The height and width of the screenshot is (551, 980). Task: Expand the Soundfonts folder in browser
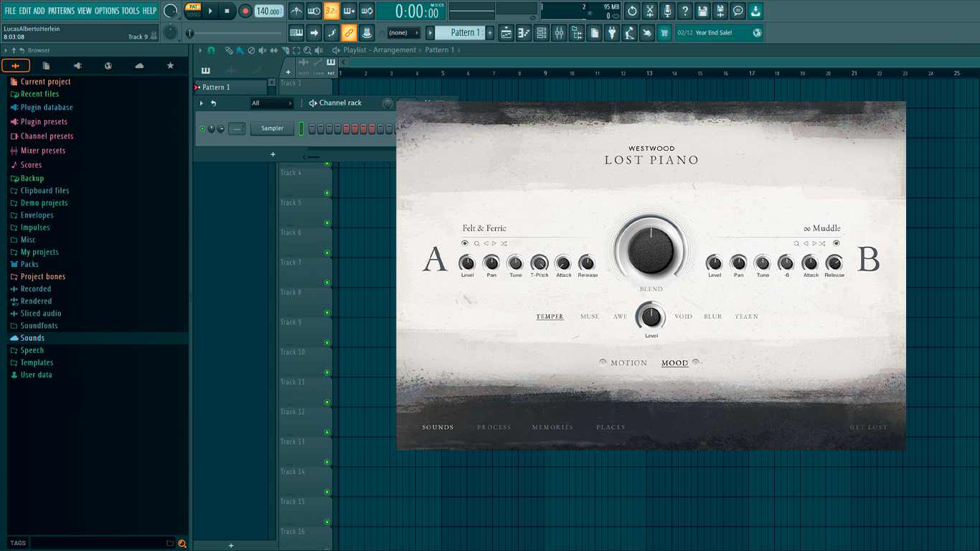pos(39,326)
